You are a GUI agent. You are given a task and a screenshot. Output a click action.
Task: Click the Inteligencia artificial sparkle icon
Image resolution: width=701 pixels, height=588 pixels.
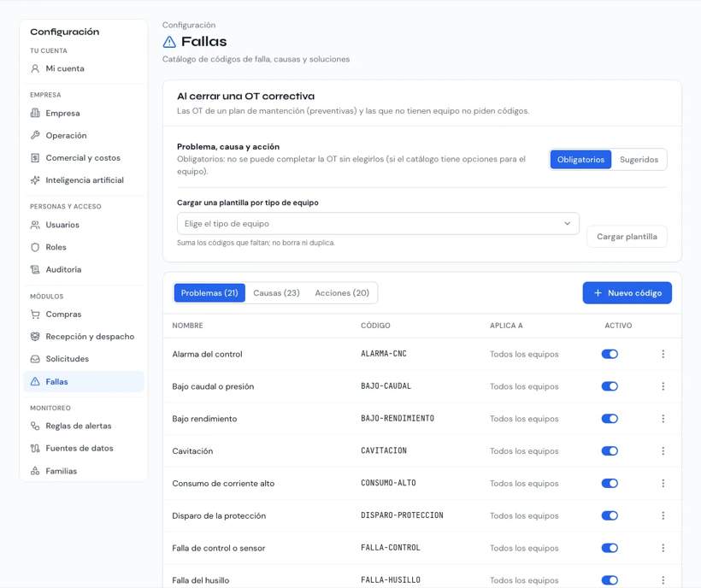[x=35, y=180]
